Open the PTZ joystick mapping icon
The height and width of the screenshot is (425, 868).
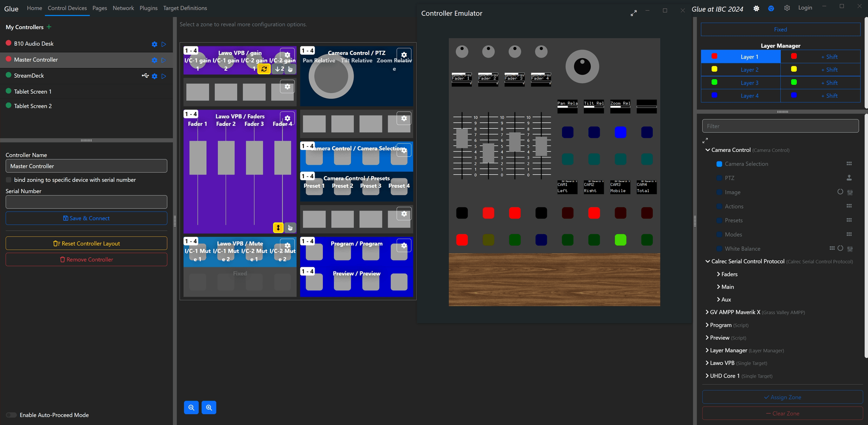849,178
